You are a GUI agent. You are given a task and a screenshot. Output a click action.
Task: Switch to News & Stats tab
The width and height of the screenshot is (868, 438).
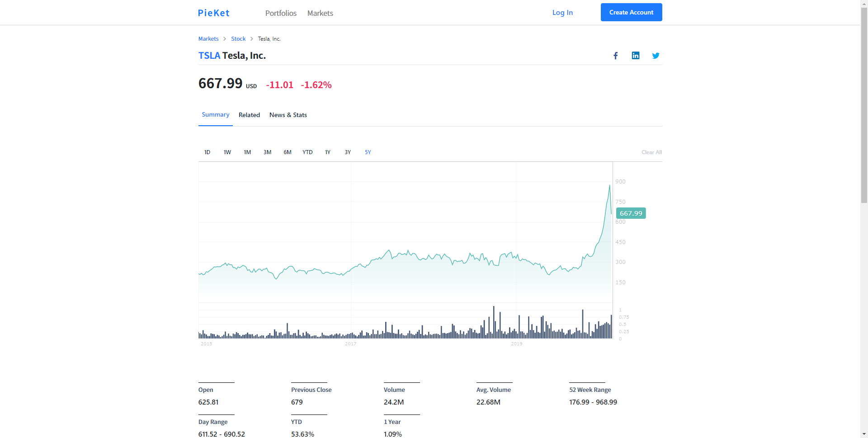(x=288, y=115)
